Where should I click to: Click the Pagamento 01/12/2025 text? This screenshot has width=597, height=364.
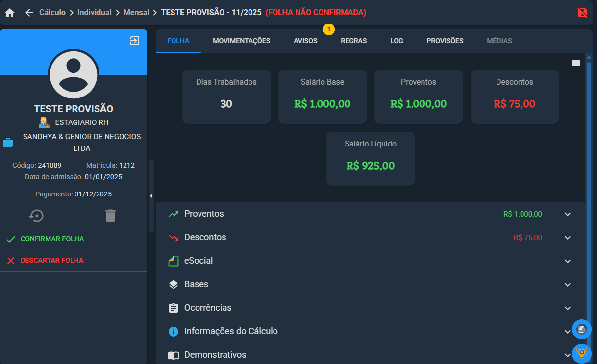tap(74, 194)
